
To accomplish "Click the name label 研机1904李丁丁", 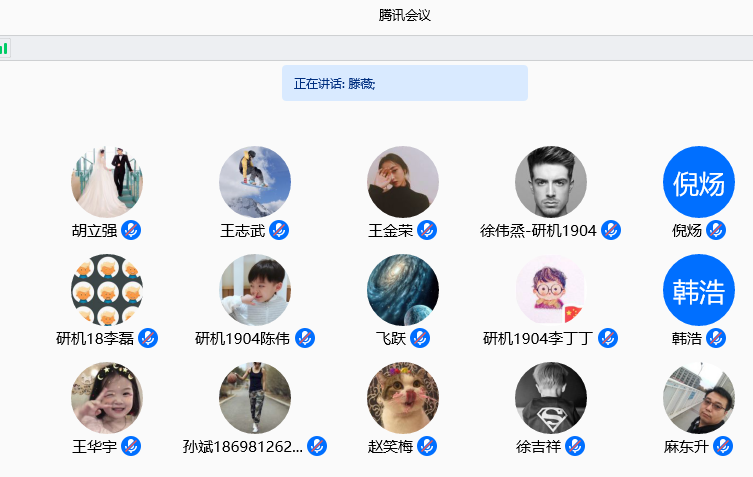I will click(x=537, y=339).
